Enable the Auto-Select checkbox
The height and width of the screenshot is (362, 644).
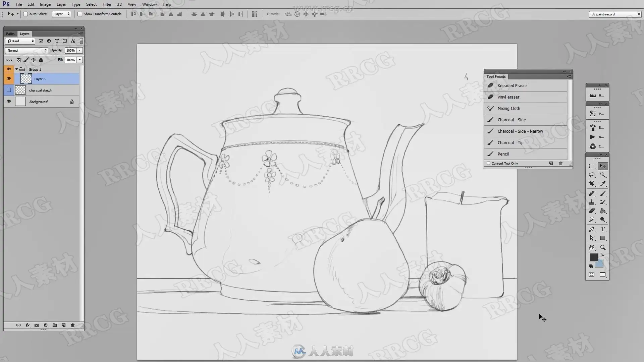tap(25, 14)
